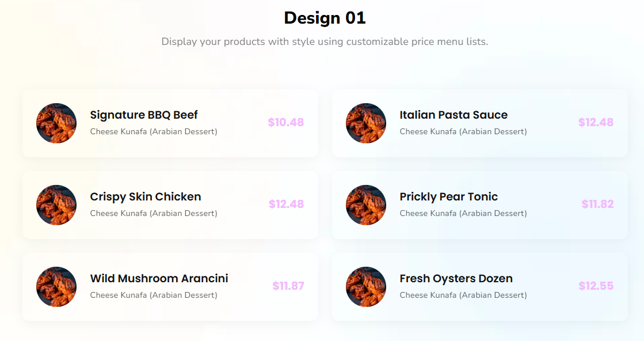Select the Wild Mushroom Arancini title
The width and height of the screenshot is (644, 341).
pos(159,278)
